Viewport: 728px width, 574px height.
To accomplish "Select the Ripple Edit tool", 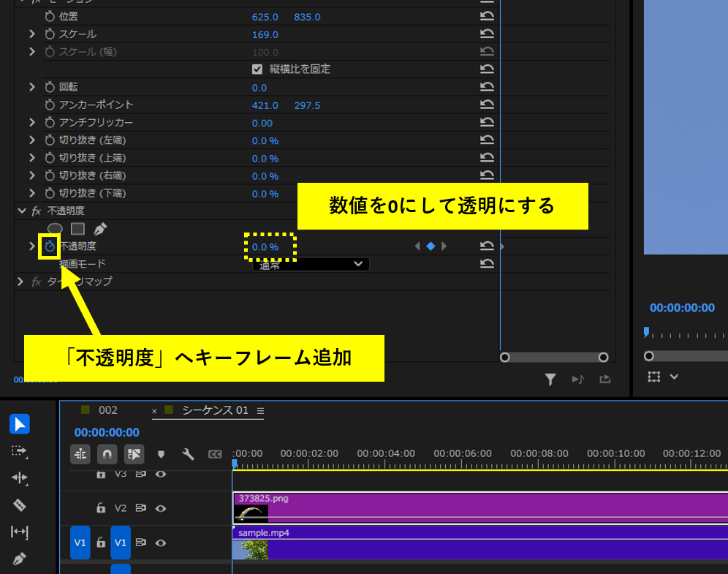I will [x=20, y=478].
